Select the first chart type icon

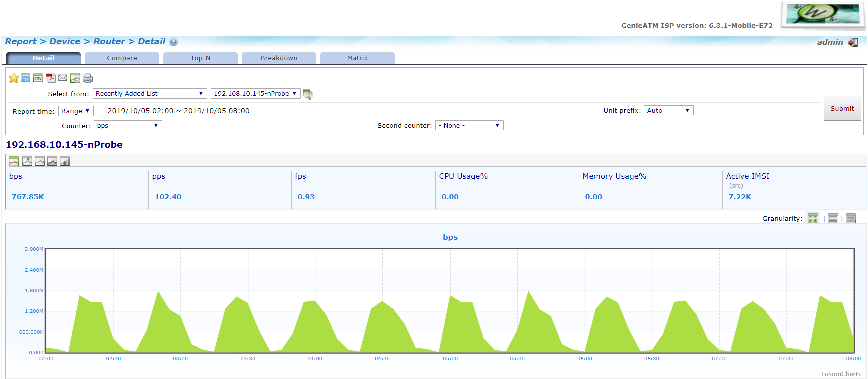[14, 161]
